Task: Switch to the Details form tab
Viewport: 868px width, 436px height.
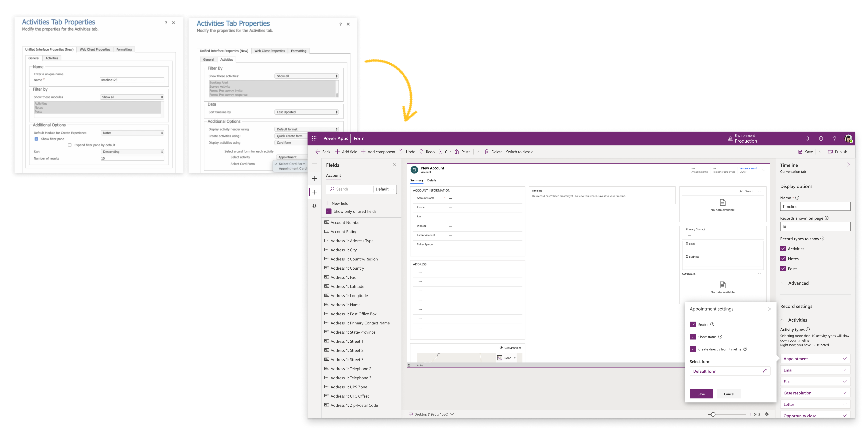Action: [432, 180]
